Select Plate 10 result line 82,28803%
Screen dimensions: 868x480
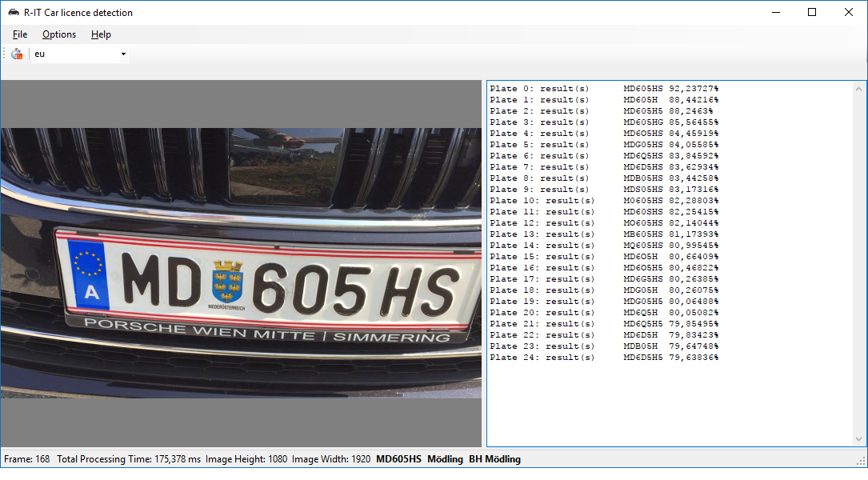[x=604, y=201]
